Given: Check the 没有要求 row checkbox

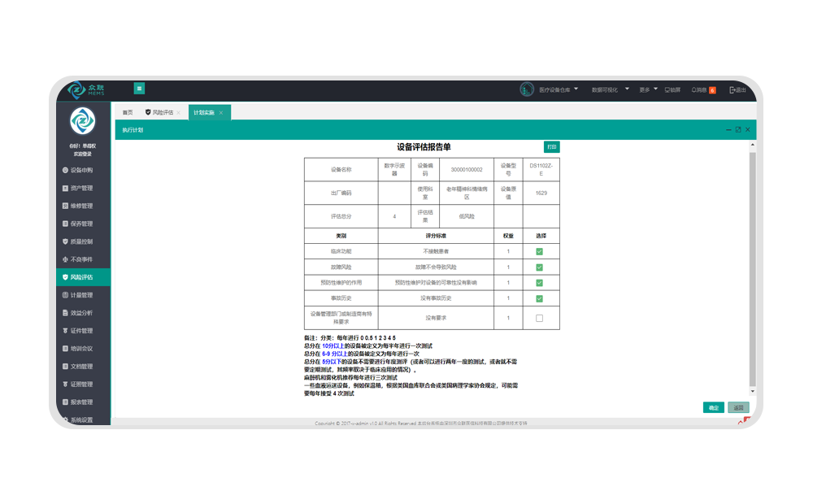Looking at the screenshot, I should coord(539,318).
